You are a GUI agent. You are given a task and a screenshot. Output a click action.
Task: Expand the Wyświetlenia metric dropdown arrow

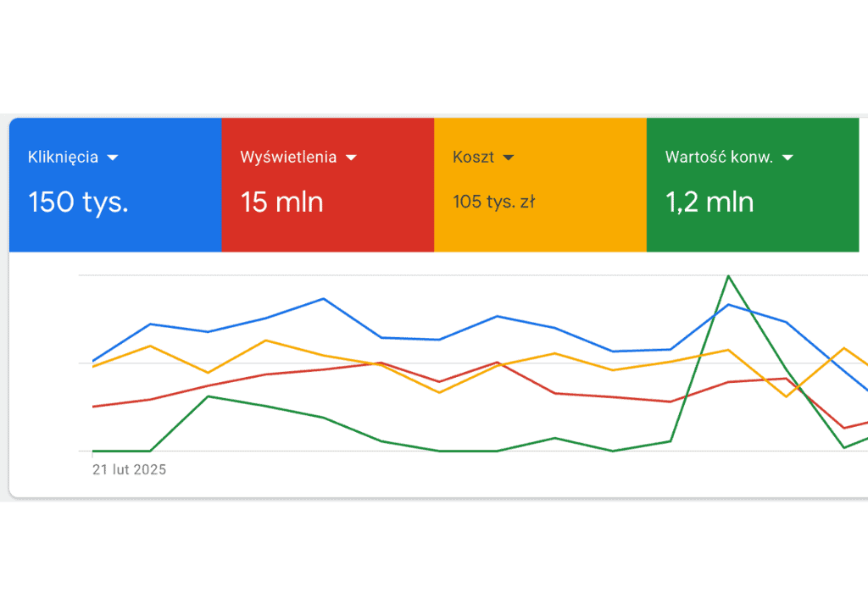(x=351, y=158)
